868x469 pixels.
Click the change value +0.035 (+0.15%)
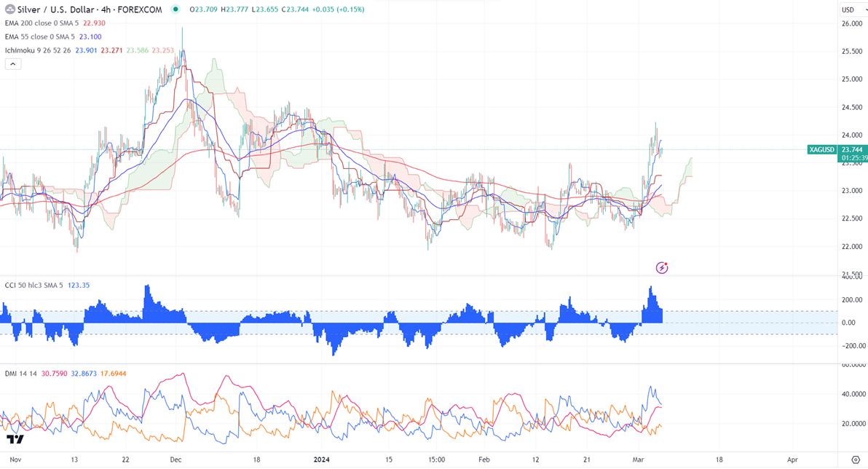point(338,9)
